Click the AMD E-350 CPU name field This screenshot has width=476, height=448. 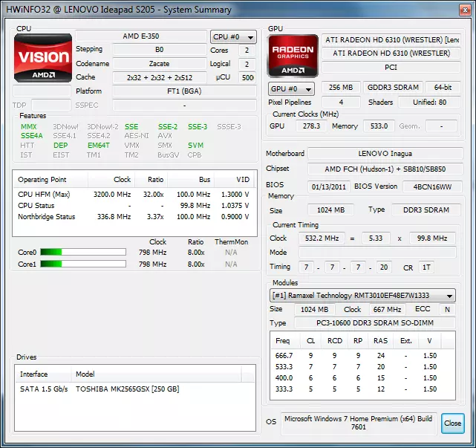[x=141, y=36]
